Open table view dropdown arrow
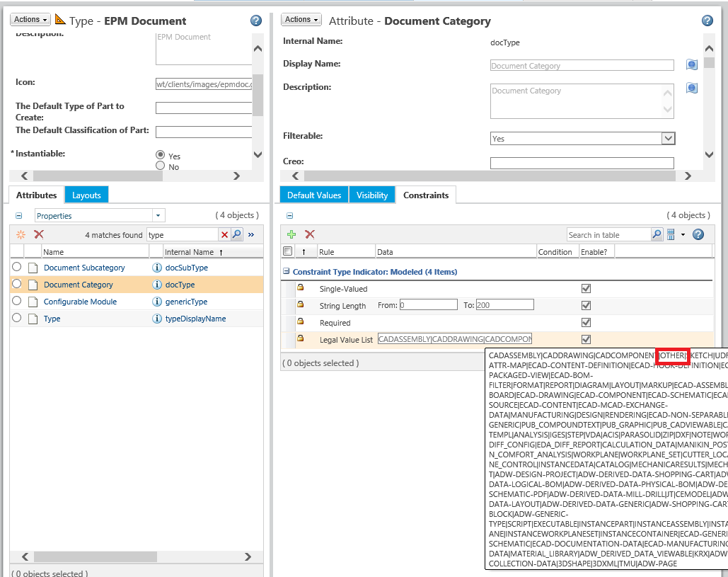The image size is (728, 577). [x=683, y=234]
